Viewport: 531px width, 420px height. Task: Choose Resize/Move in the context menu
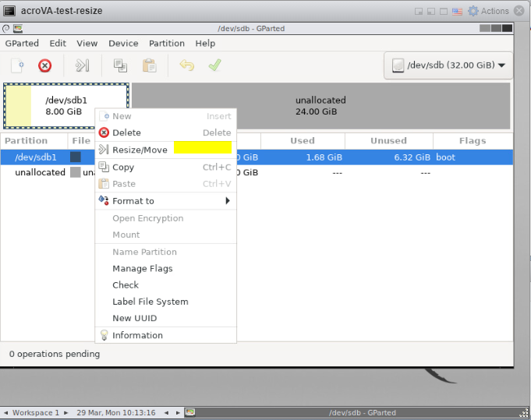pos(165,150)
